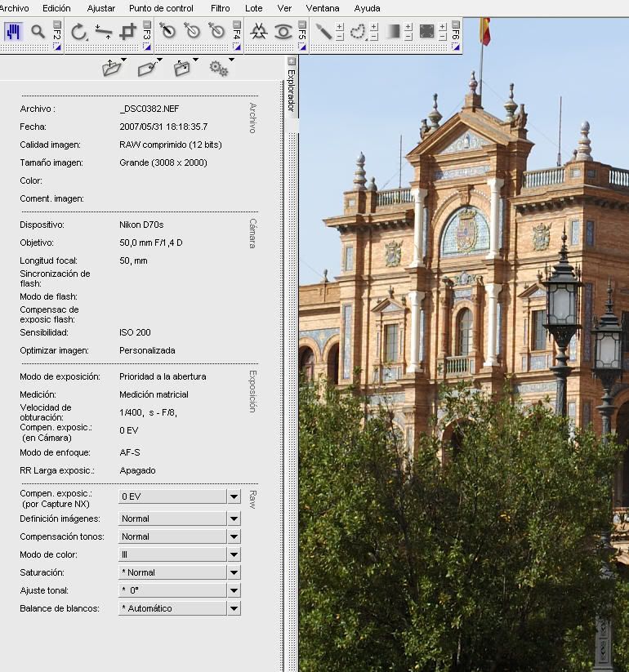Click the building photo in the image view
The image size is (629, 672).
click(464, 345)
